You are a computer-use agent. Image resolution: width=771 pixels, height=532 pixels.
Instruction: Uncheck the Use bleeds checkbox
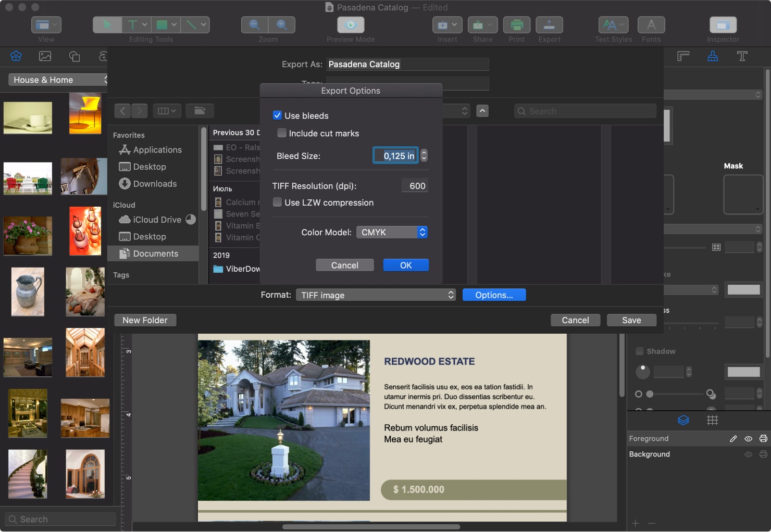pyautogui.click(x=277, y=115)
